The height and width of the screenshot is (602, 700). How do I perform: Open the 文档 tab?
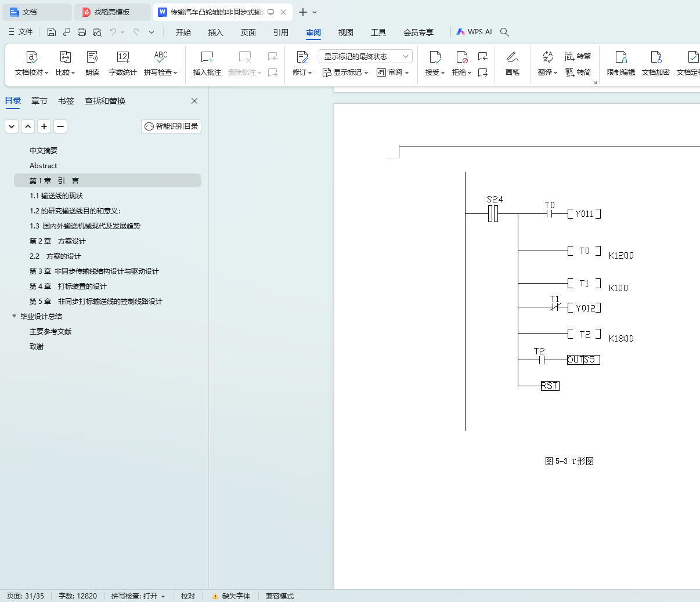click(x=37, y=12)
